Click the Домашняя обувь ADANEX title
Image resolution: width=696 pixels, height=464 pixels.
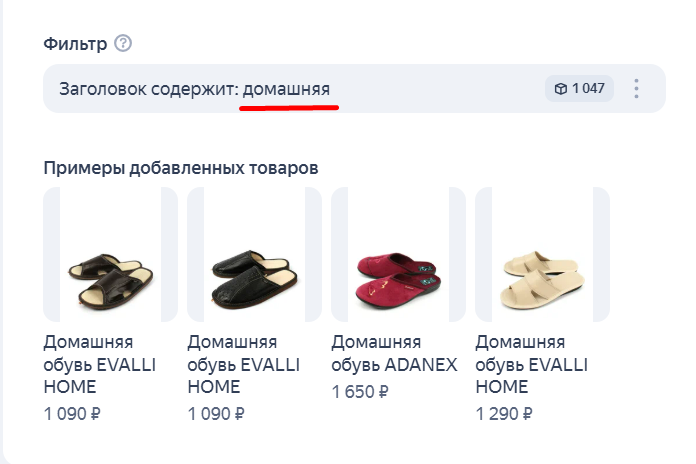pos(394,353)
